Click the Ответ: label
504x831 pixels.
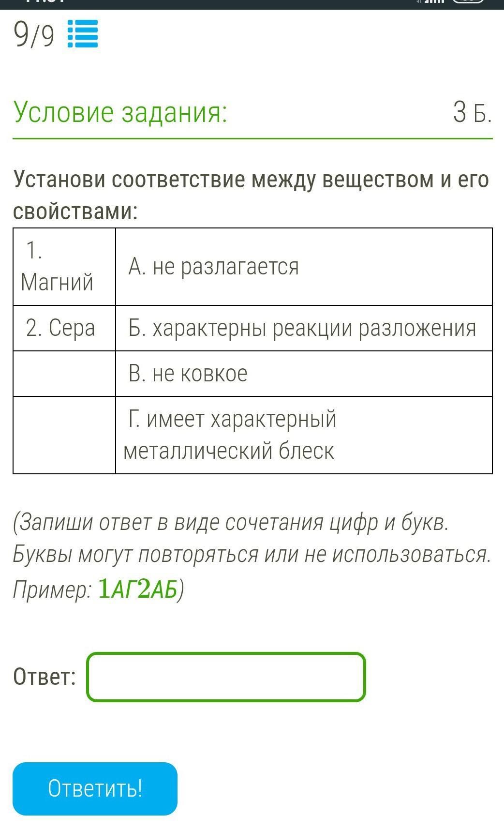[x=44, y=677]
